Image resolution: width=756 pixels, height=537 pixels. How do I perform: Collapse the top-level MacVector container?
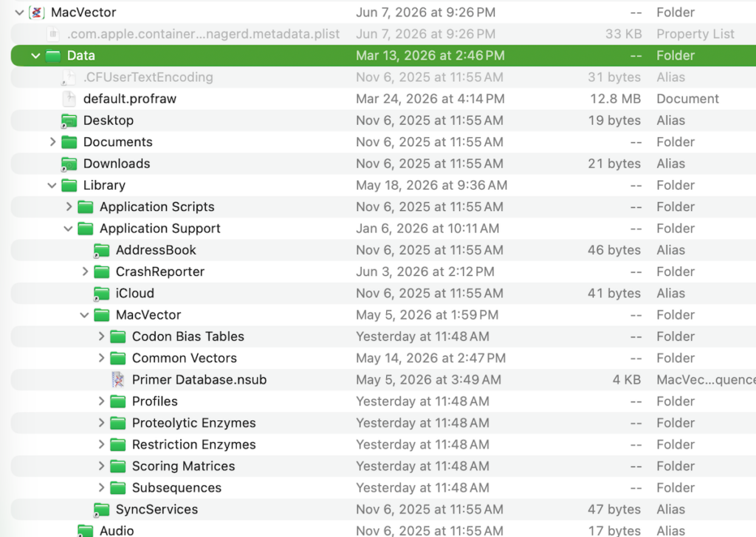19,13
